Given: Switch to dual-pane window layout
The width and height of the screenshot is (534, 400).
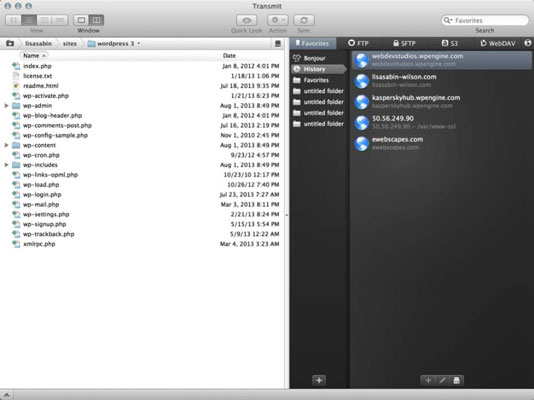Looking at the screenshot, I should tap(96, 20).
